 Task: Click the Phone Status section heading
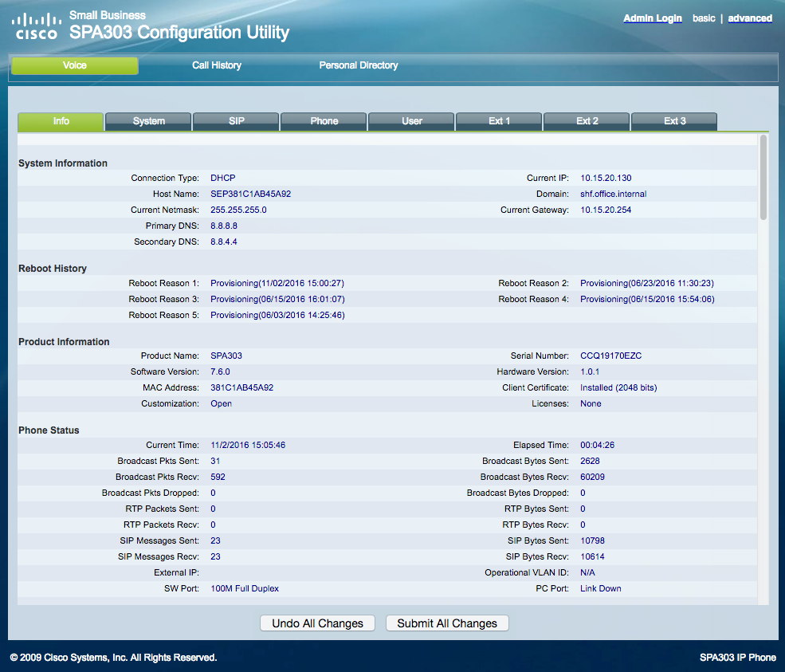pos(49,430)
